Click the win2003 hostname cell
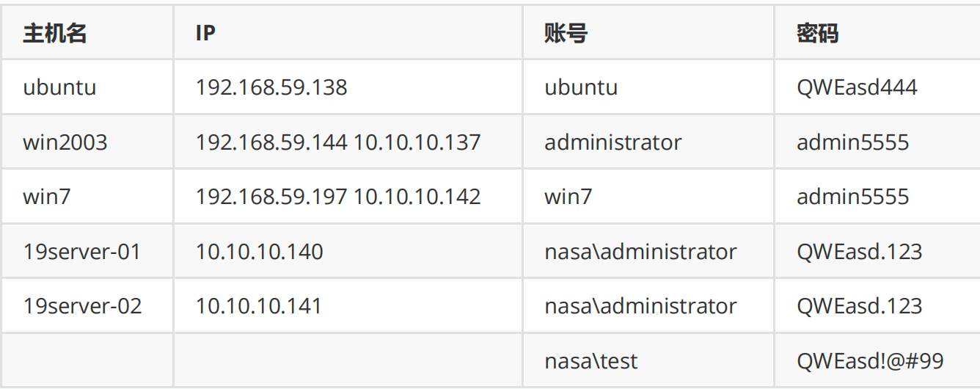This screenshot has width=980, height=389. click(x=65, y=142)
